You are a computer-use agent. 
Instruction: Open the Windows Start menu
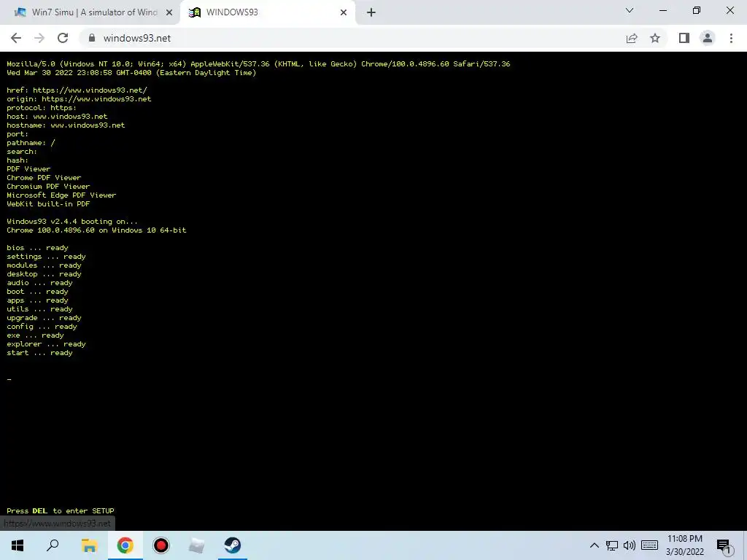pos(18,545)
